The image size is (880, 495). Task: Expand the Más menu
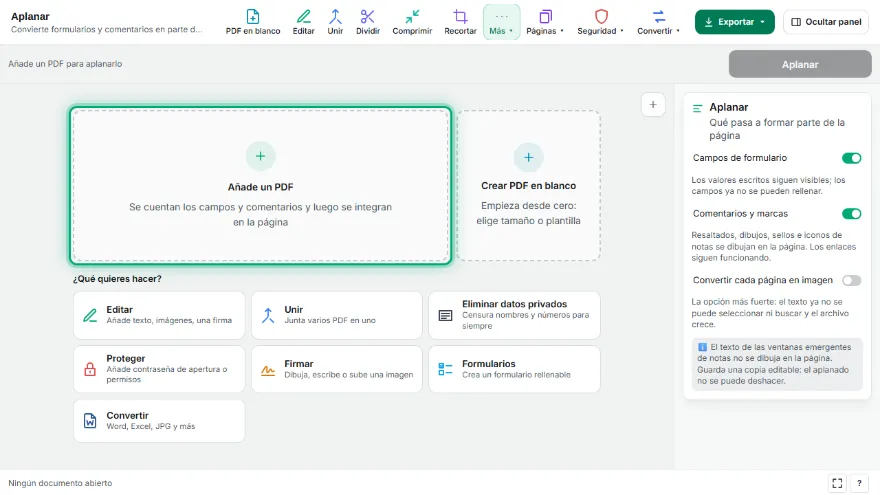501,22
